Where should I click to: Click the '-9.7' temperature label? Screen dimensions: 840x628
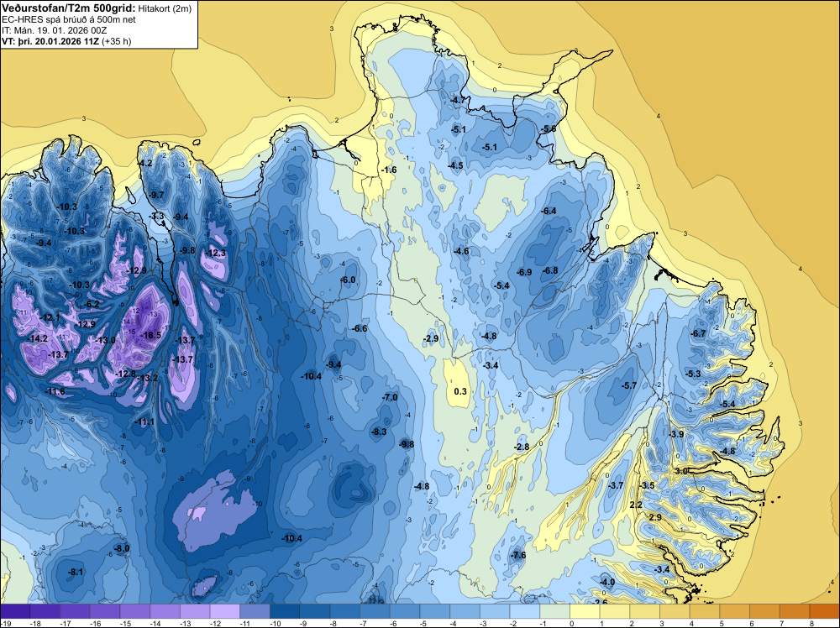[156, 195]
